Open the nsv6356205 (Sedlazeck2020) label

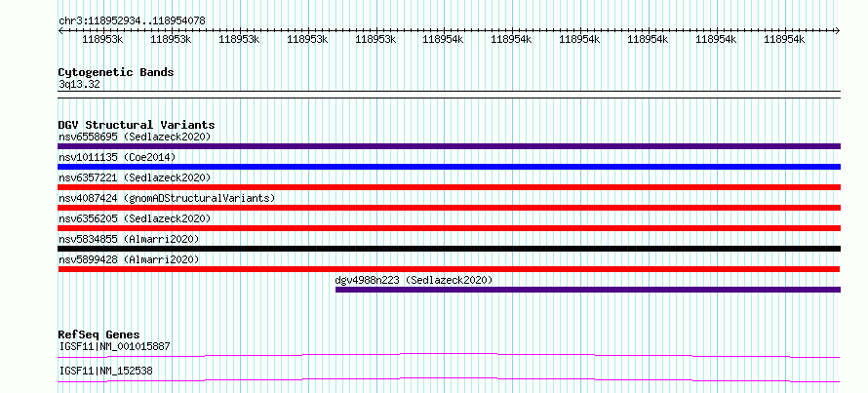135,218
